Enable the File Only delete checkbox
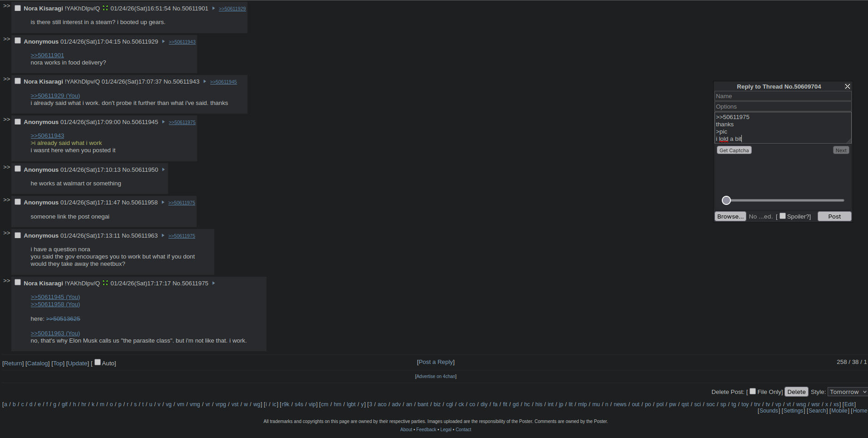The height and width of the screenshot is (438, 868). pyautogui.click(x=753, y=391)
